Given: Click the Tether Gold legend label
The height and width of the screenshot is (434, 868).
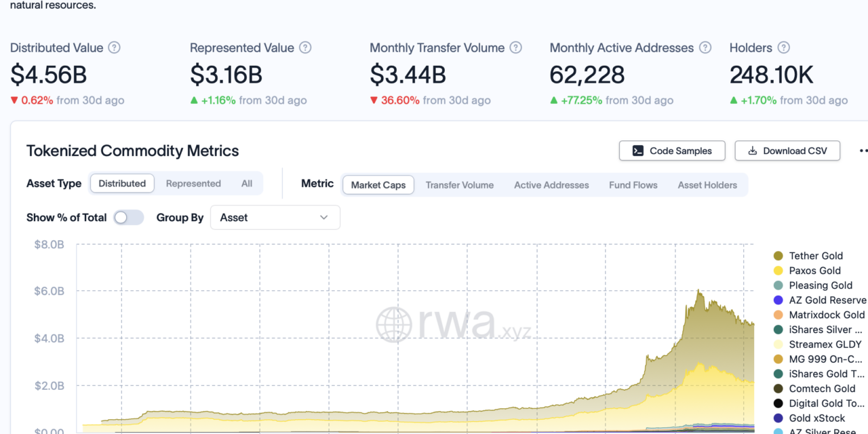Looking at the screenshot, I should [816, 256].
